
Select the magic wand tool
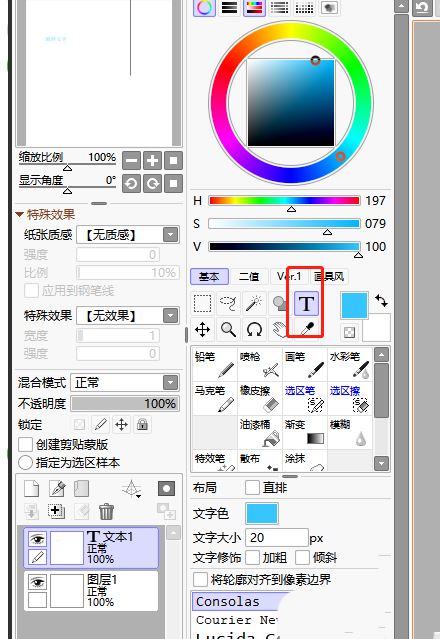pos(254,303)
